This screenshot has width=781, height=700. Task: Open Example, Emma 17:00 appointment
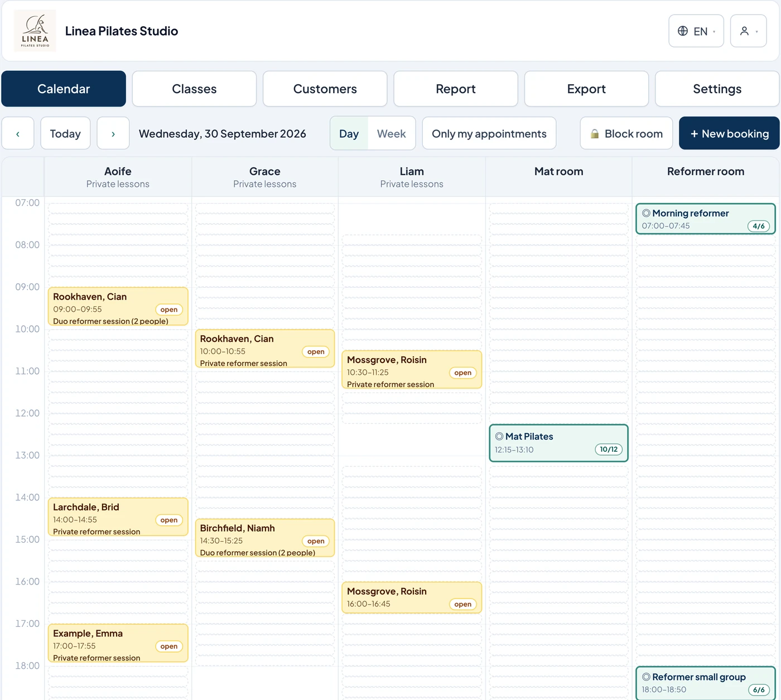pos(118,643)
